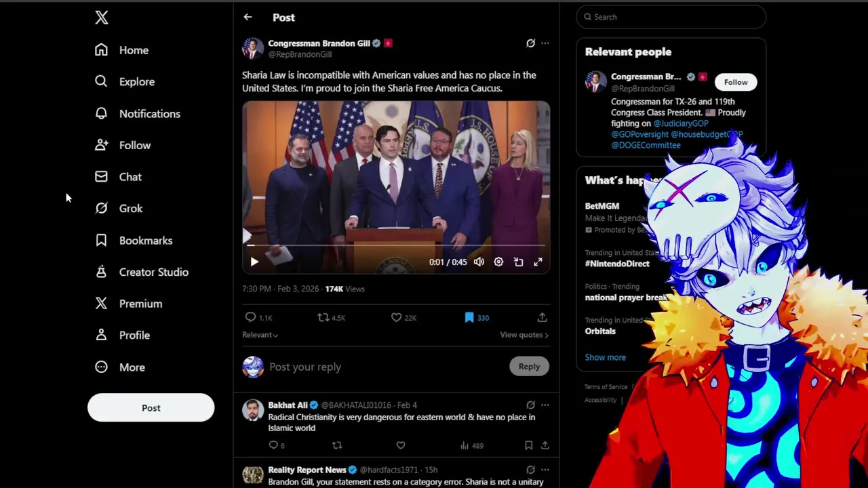
Task: Click the Post your reply field
Action: click(x=387, y=367)
